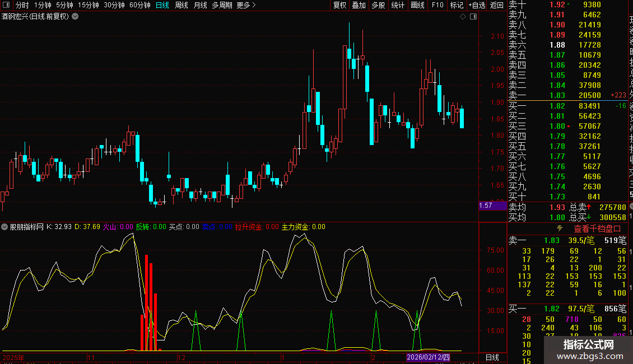The width and height of the screenshot is (633, 364).
Task: Expand the 更多 periods menu
Action: point(246,5)
